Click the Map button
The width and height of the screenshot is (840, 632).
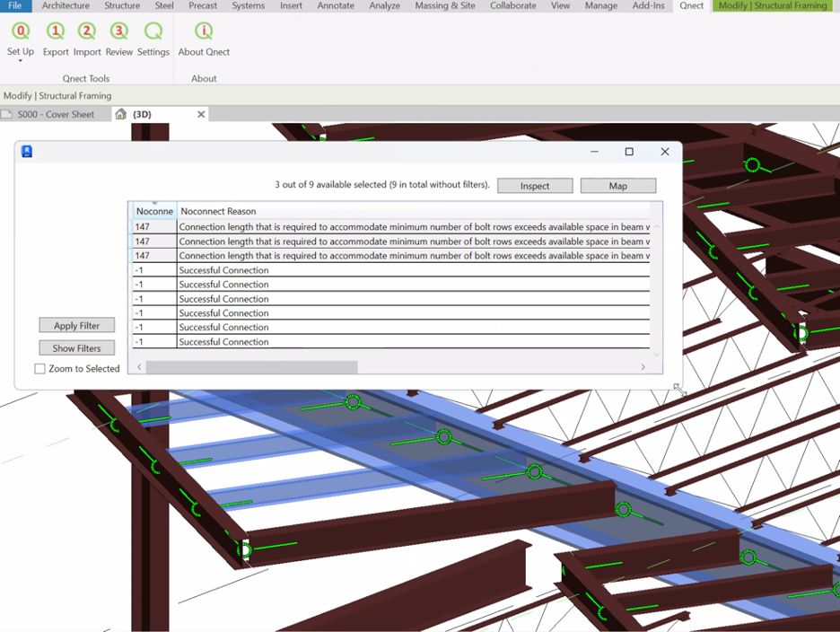617,186
